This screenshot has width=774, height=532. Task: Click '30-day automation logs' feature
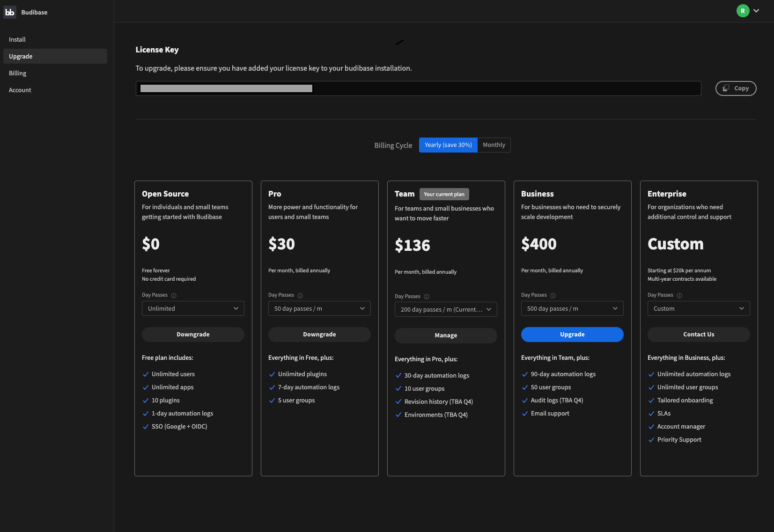[437, 376]
